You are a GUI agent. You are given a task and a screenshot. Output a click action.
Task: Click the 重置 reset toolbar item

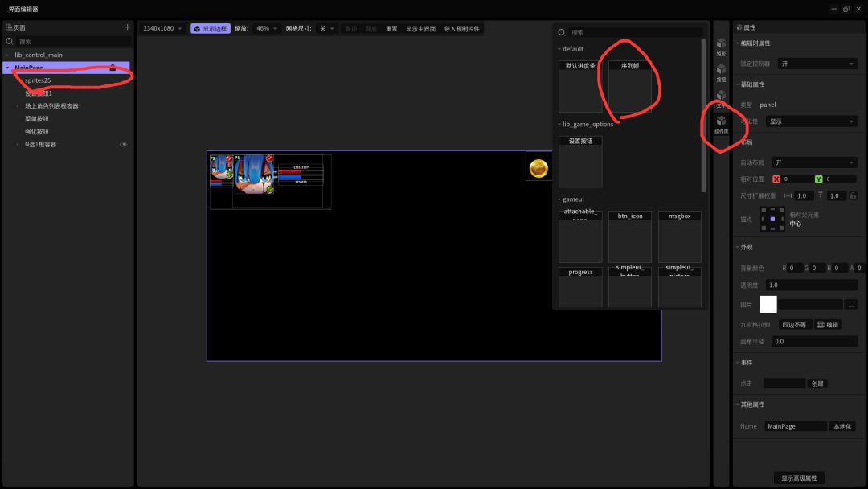tap(391, 29)
